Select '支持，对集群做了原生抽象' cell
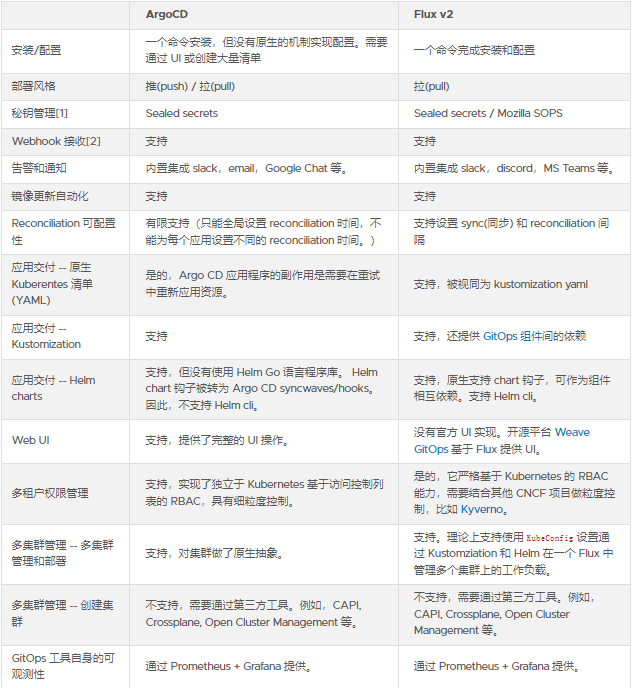632x688 pixels. tap(214, 553)
